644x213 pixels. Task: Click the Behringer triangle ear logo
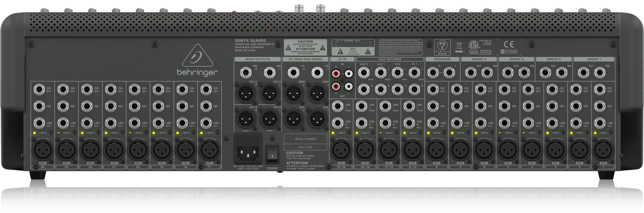[197, 55]
